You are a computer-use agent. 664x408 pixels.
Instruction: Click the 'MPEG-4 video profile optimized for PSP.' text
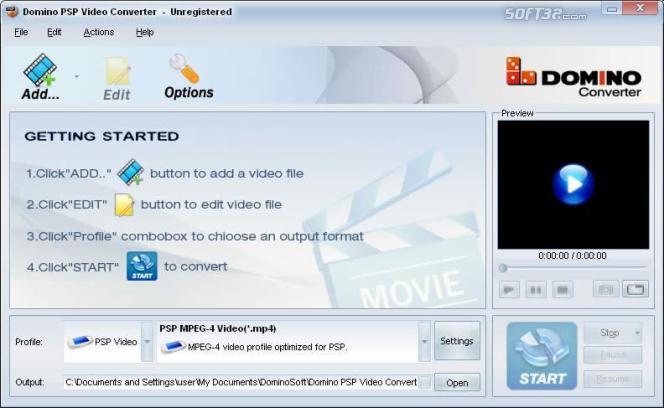point(267,347)
